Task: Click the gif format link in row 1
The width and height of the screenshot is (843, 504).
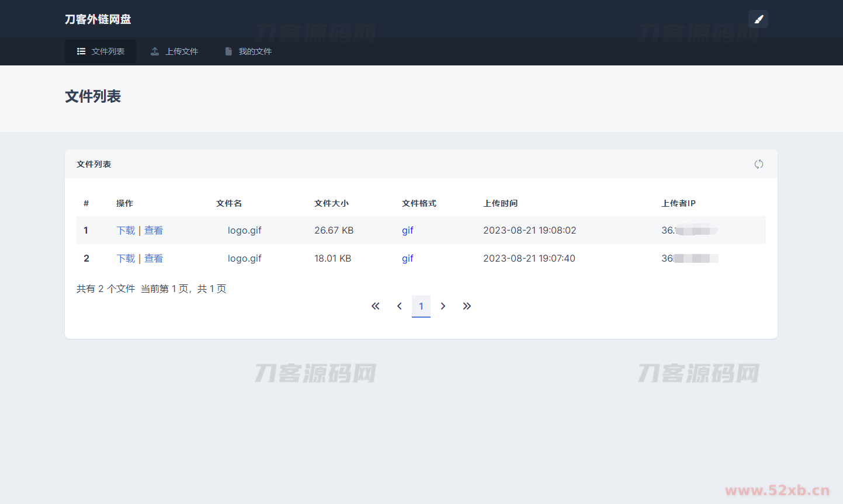Action: point(407,230)
